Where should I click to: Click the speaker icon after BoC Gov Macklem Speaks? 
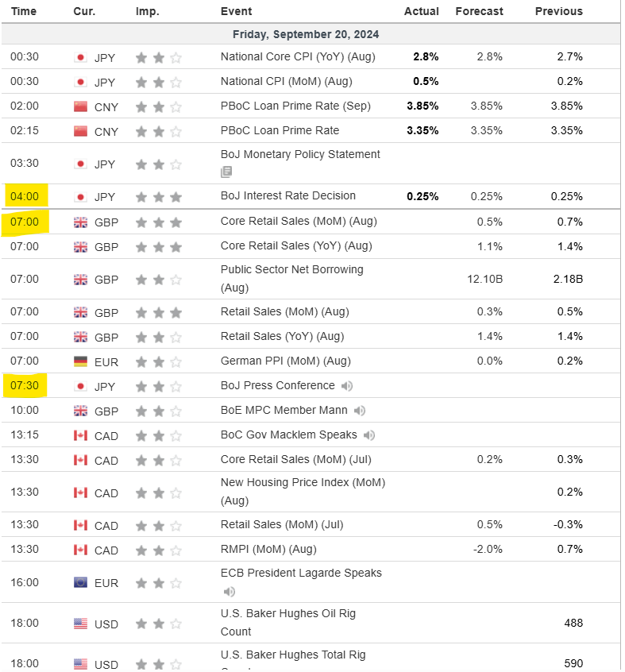369,435
